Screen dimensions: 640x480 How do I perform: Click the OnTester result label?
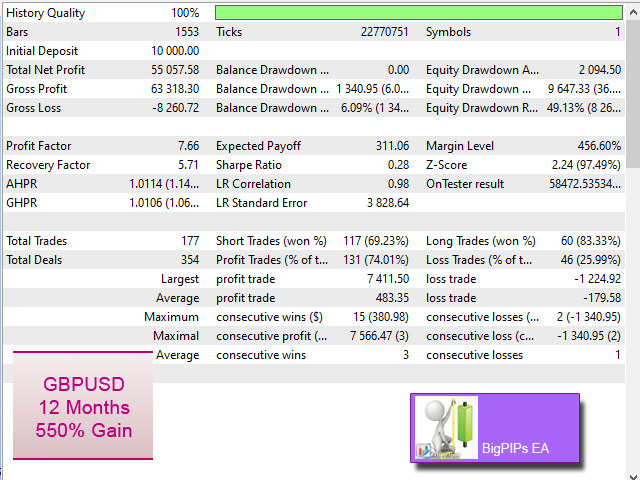click(x=465, y=184)
